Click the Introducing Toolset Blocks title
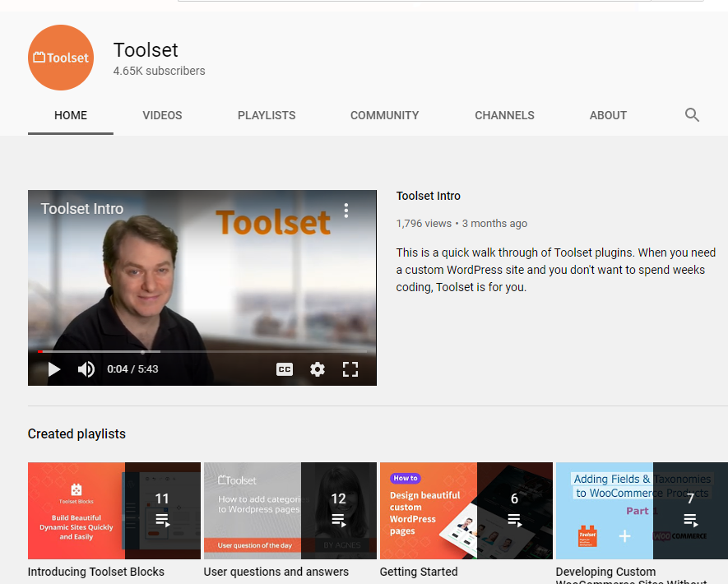This screenshot has width=728, height=584. [x=96, y=572]
